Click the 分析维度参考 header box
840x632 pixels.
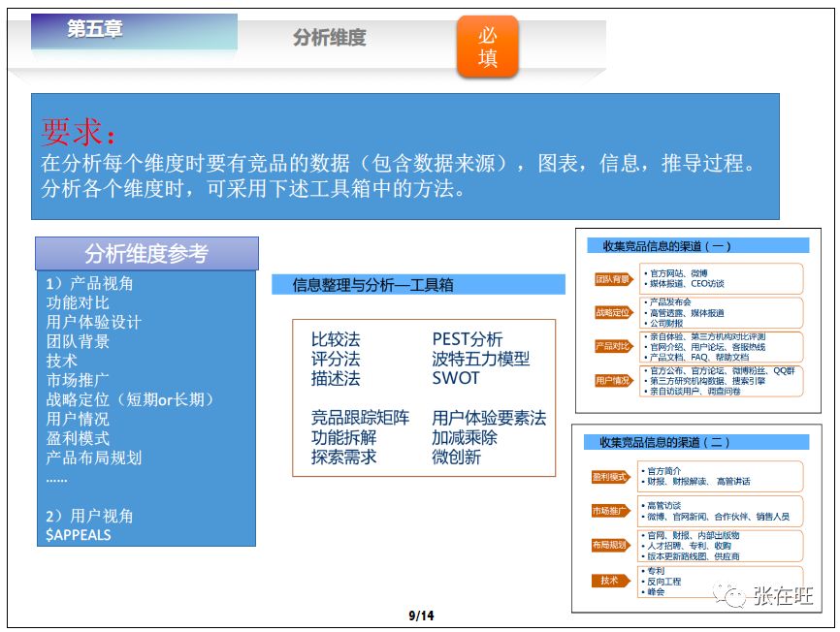(x=146, y=253)
